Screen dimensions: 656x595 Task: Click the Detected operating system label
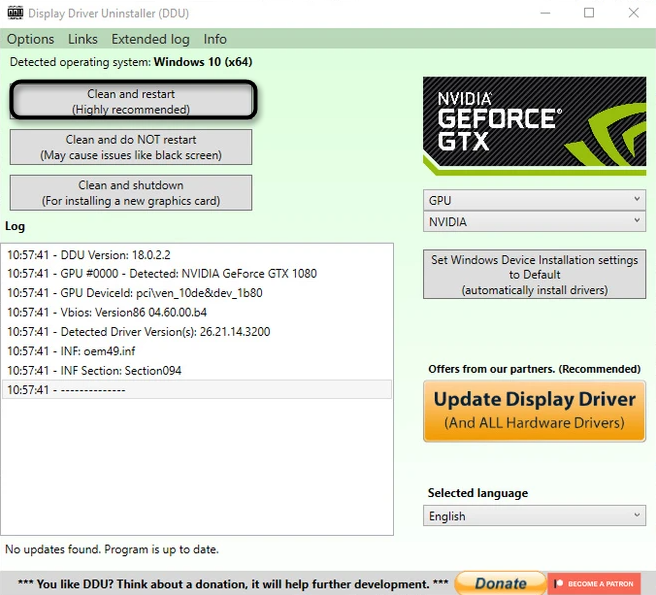[x=131, y=62]
